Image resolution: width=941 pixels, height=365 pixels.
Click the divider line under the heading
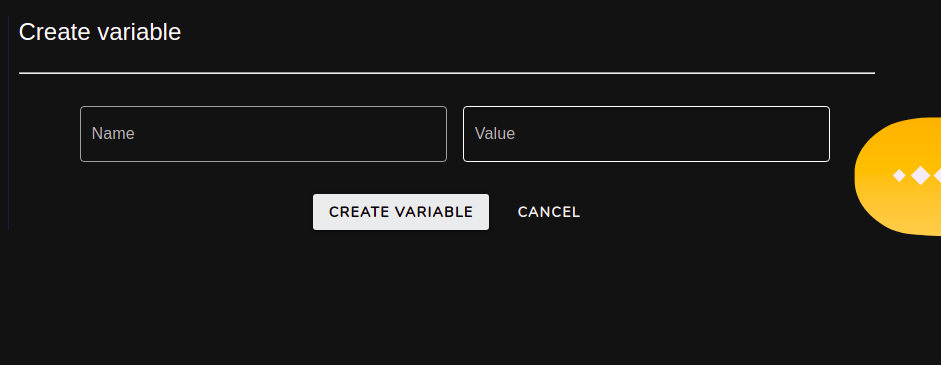[447, 73]
